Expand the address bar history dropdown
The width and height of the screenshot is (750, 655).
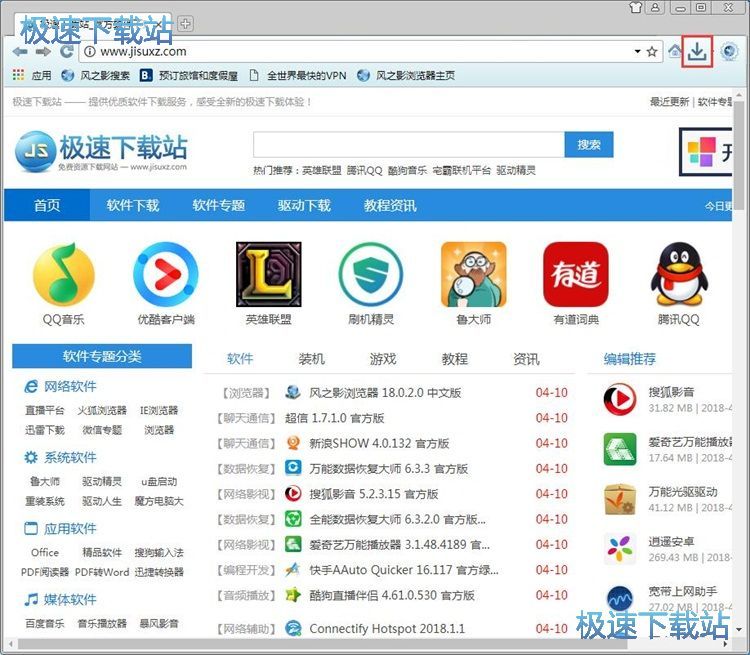[x=637, y=51]
